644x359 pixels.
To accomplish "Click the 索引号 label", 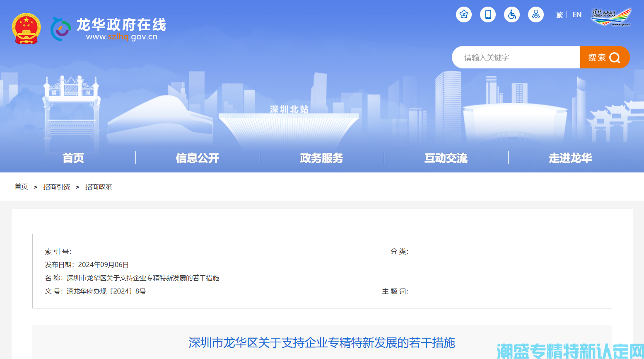I will click(58, 251).
